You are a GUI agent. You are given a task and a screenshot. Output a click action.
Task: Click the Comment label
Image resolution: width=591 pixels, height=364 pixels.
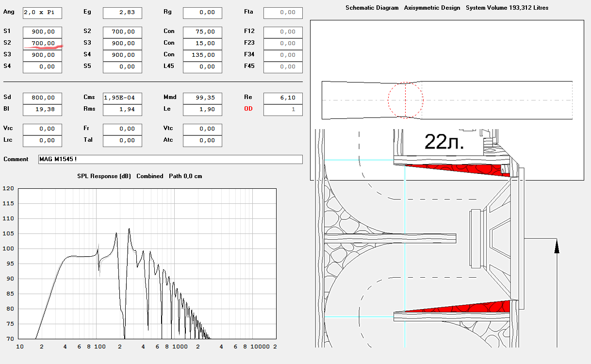(16, 159)
